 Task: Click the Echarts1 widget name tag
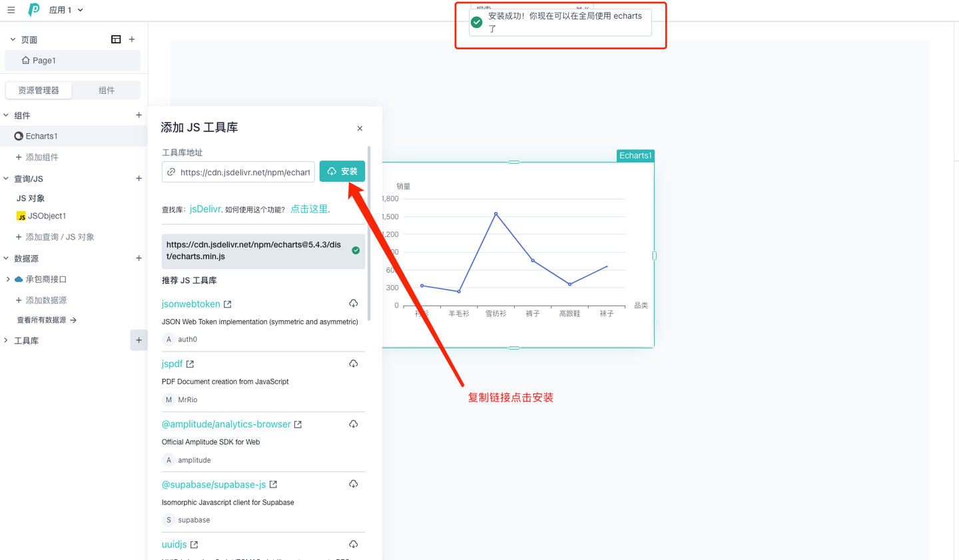635,156
